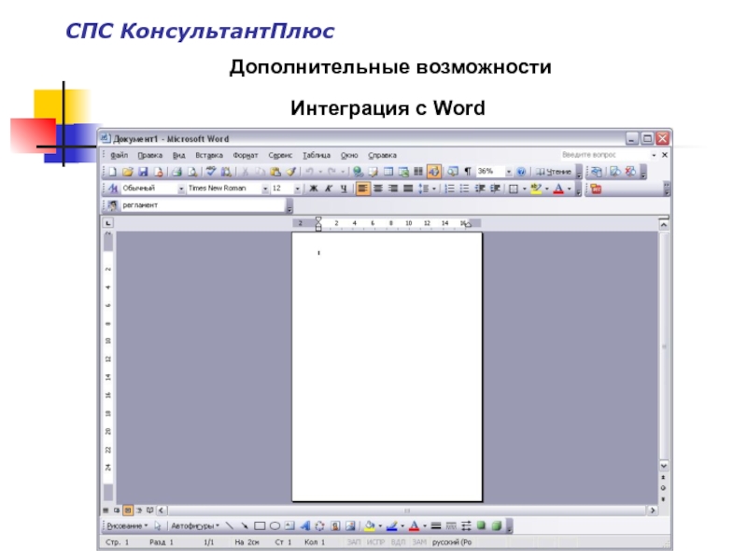The image size is (747, 560).
Task: Toggle numbered list formatting
Action: tap(449, 189)
